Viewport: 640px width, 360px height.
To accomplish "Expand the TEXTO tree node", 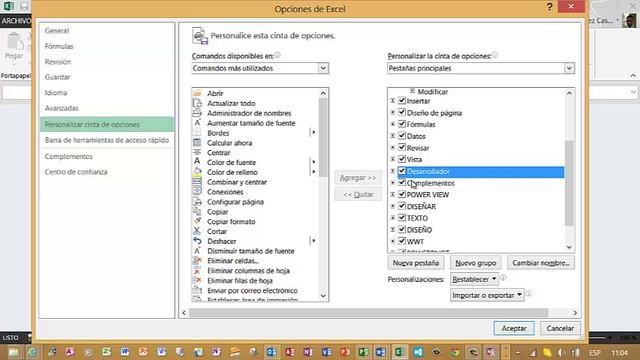I will [393, 218].
